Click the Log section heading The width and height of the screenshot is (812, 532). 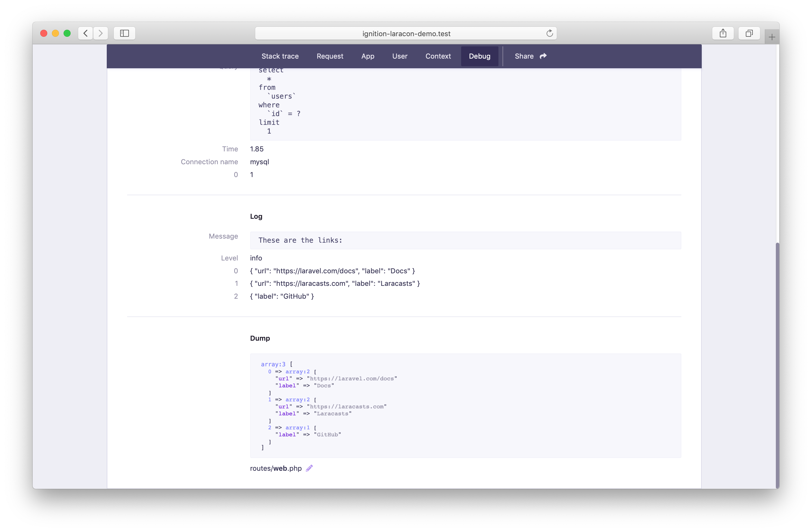tap(256, 216)
